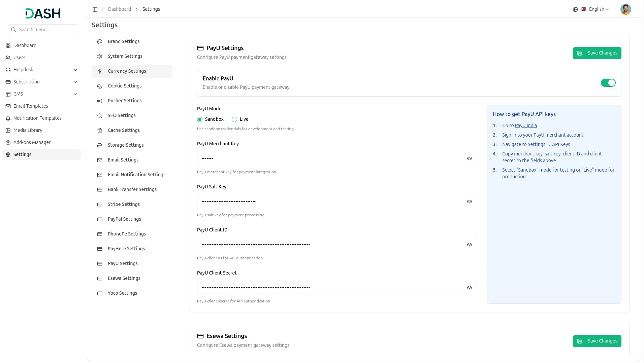
Task: Show the PayU Client Secret value
Action: (x=470, y=288)
